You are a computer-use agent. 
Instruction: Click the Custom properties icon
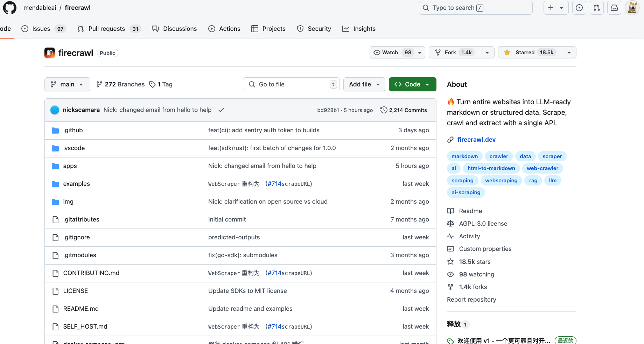click(x=450, y=249)
